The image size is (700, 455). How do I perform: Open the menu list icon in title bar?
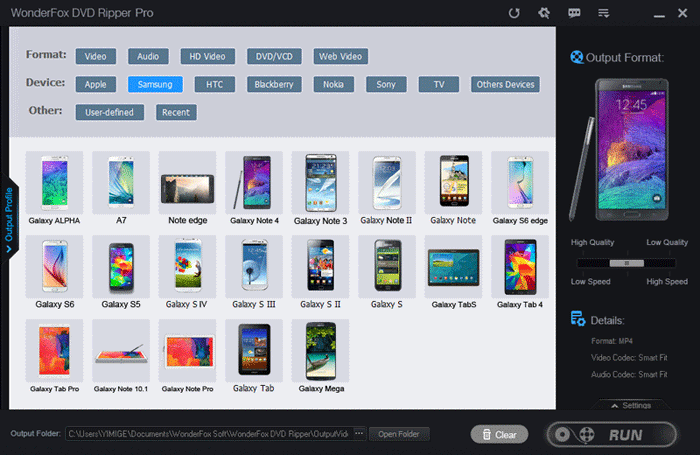click(x=604, y=13)
